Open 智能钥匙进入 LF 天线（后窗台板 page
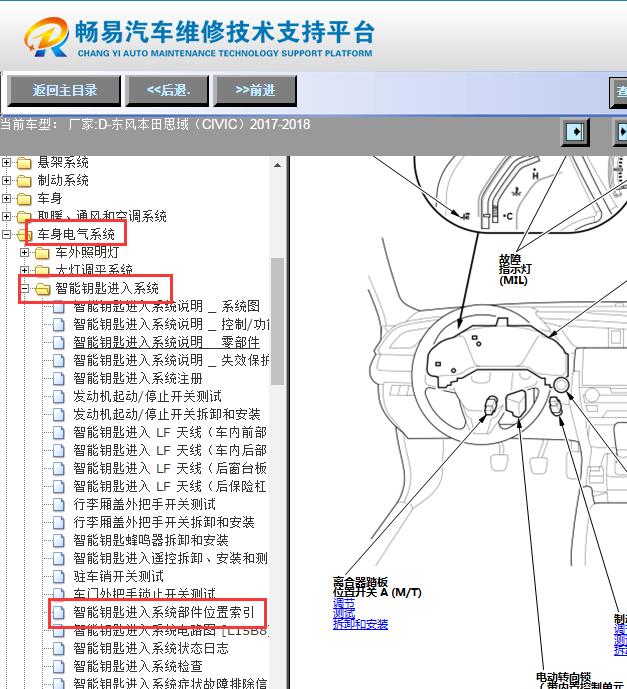Screen dimensions: 627x689 (170, 468)
